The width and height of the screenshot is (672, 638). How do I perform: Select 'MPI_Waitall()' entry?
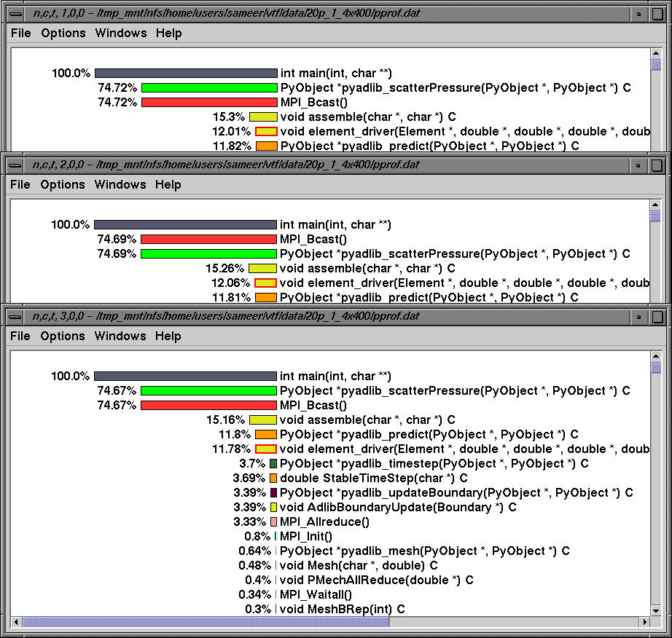(x=316, y=595)
